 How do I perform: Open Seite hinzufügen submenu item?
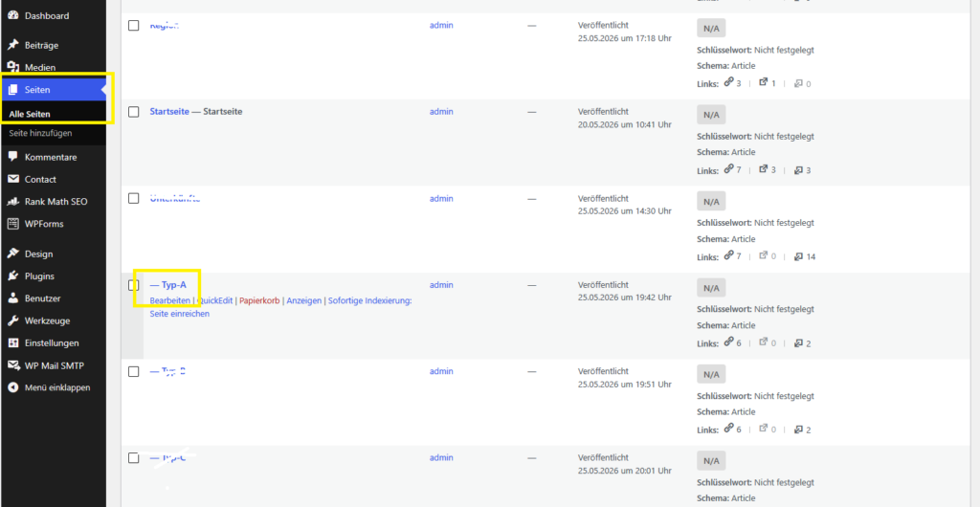tap(40, 133)
